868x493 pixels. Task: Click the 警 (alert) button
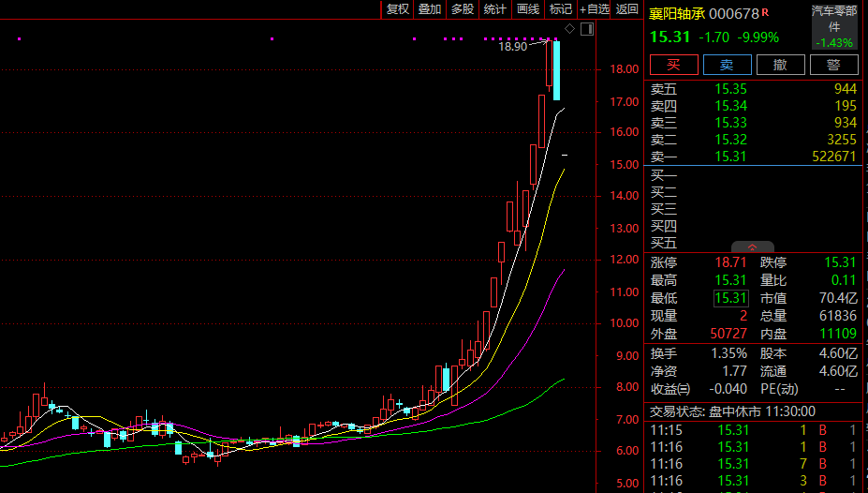[832, 64]
